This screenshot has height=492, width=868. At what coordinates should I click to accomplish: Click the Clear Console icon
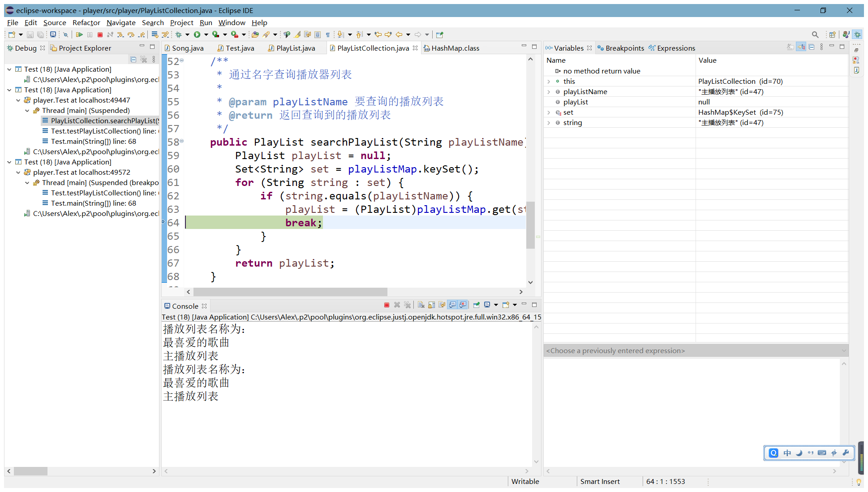[x=421, y=305]
